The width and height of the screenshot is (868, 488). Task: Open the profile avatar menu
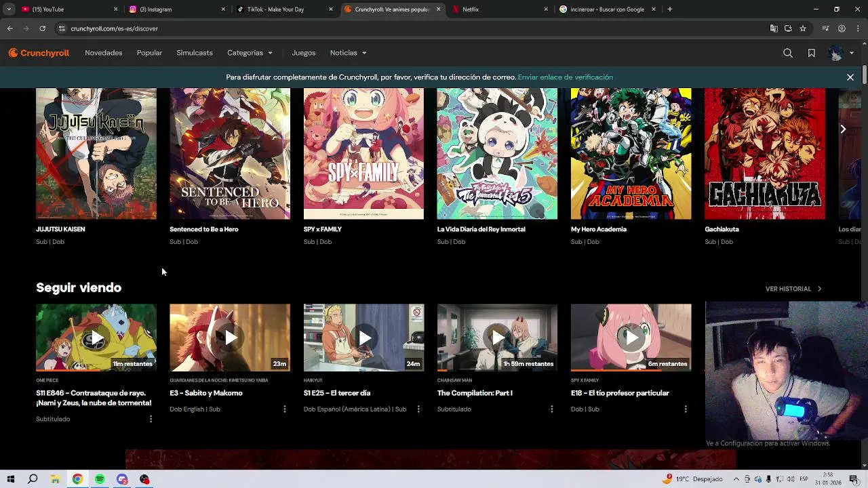841,53
